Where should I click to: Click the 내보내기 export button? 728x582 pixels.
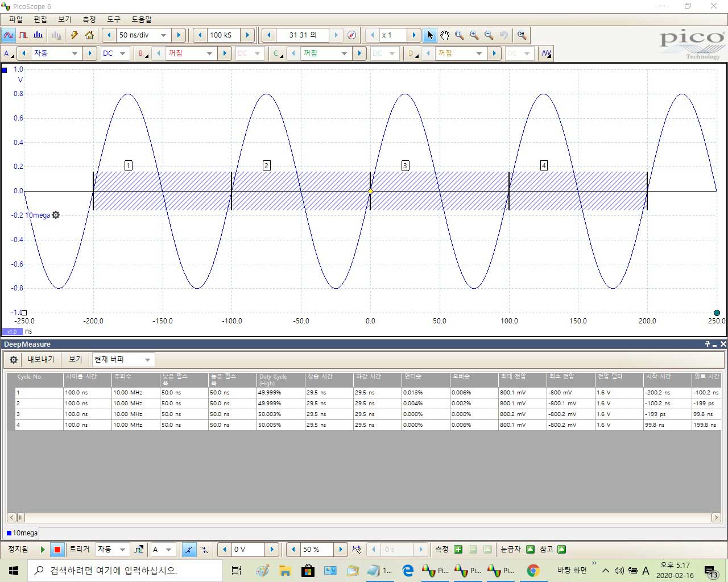pyautogui.click(x=41, y=360)
